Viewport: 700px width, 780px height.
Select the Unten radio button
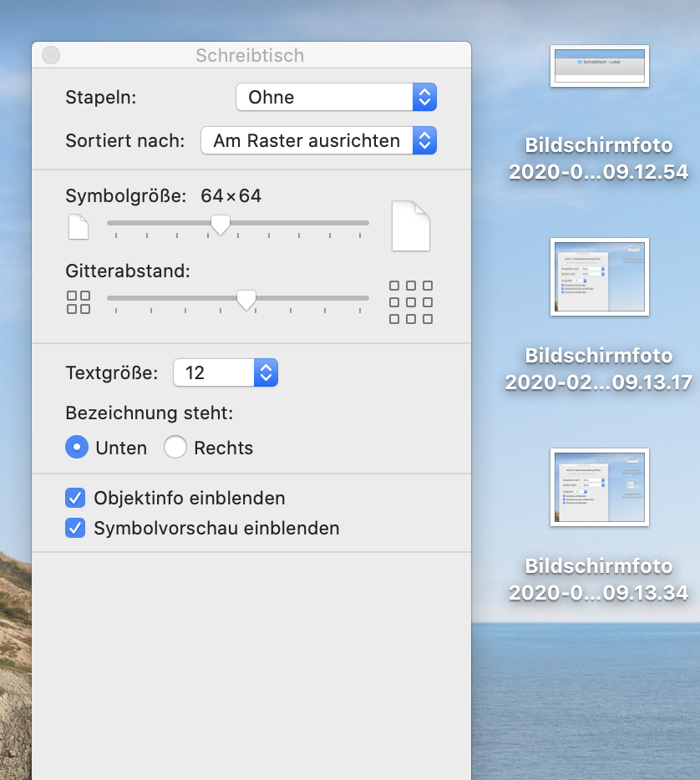(77, 448)
